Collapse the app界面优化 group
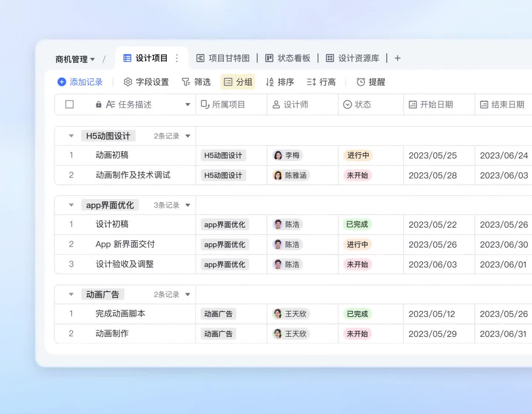 71,205
